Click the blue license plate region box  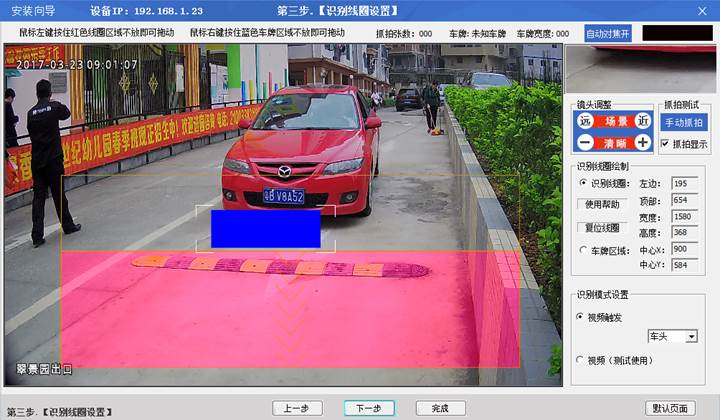click(265, 228)
